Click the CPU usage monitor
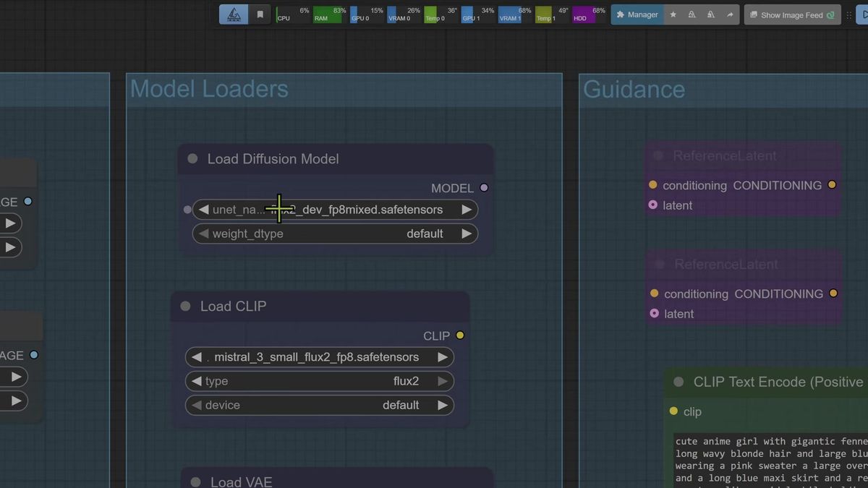The image size is (868, 488). (x=293, y=14)
